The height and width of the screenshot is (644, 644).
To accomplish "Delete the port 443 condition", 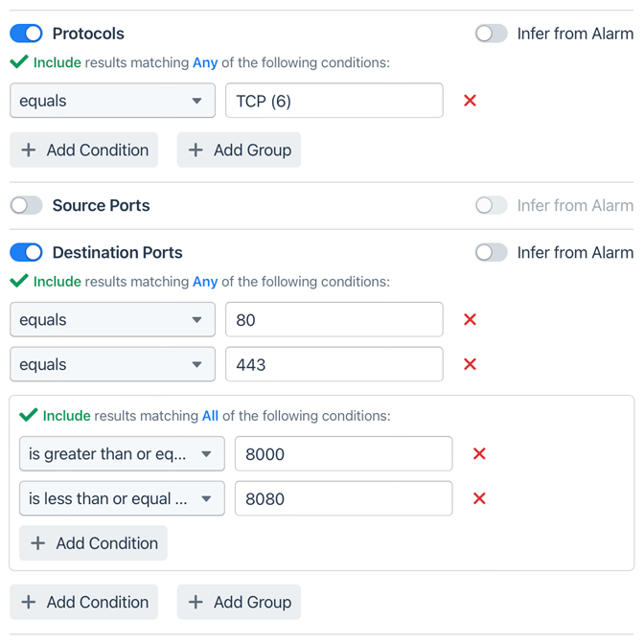I will 470,364.
